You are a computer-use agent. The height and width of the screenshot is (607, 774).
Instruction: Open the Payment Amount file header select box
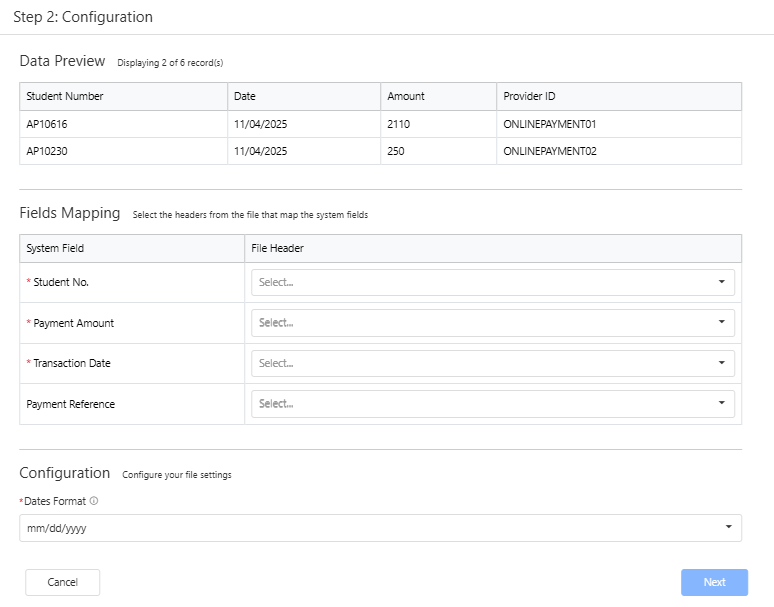tap(480, 323)
